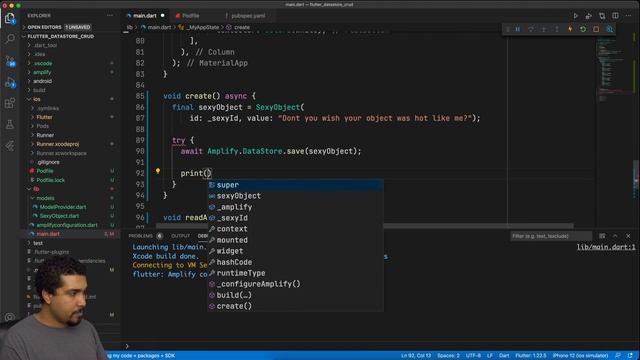
Task: Click the feedback icon in the status bar
Action: click(618, 356)
